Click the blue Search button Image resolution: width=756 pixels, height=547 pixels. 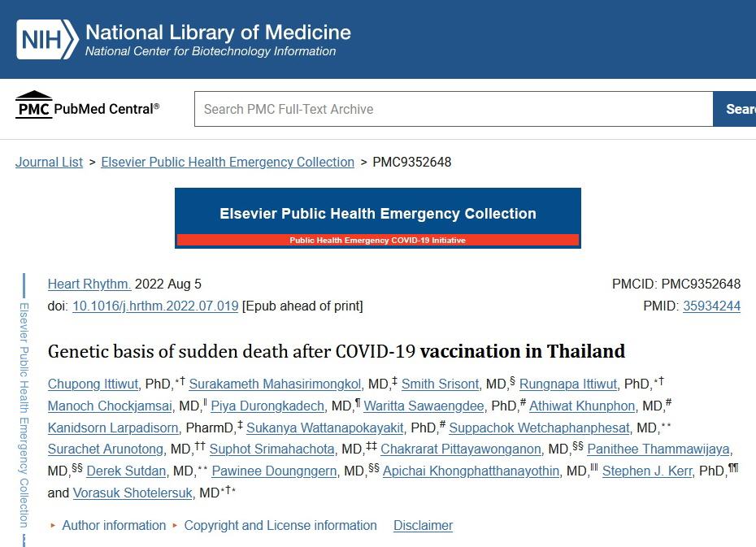point(734,109)
